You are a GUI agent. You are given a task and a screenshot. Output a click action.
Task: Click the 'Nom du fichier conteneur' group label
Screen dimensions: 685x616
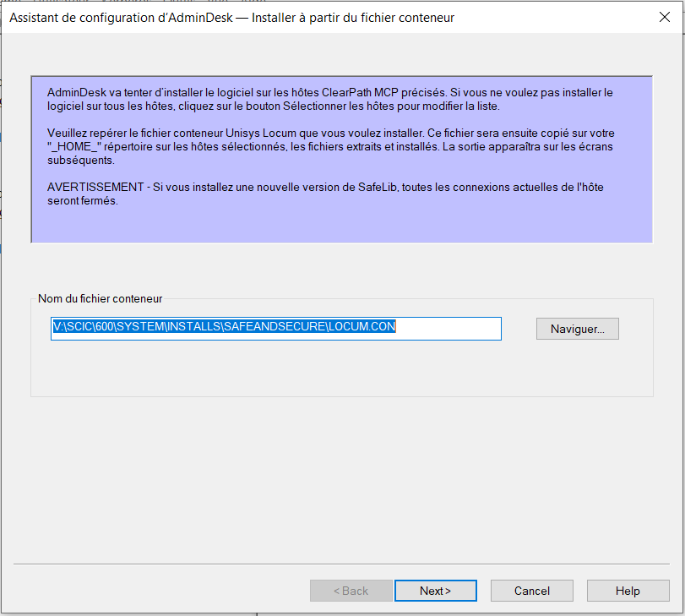pyautogui.click(x=101, y=298)
